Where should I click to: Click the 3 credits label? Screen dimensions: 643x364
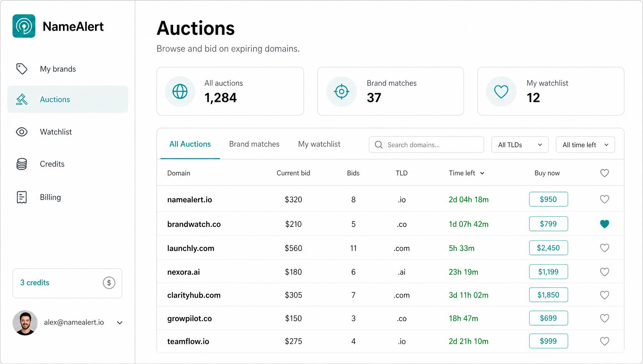click(34, 283)
